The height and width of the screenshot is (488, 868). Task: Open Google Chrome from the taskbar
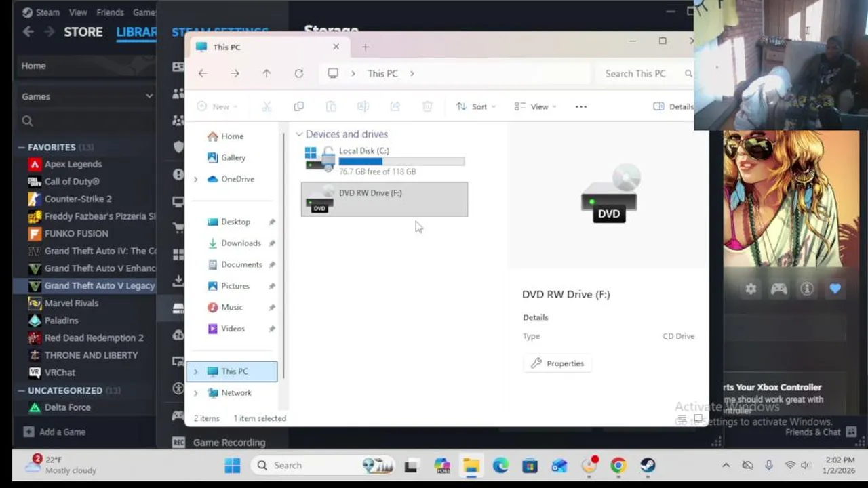point(618,465)
